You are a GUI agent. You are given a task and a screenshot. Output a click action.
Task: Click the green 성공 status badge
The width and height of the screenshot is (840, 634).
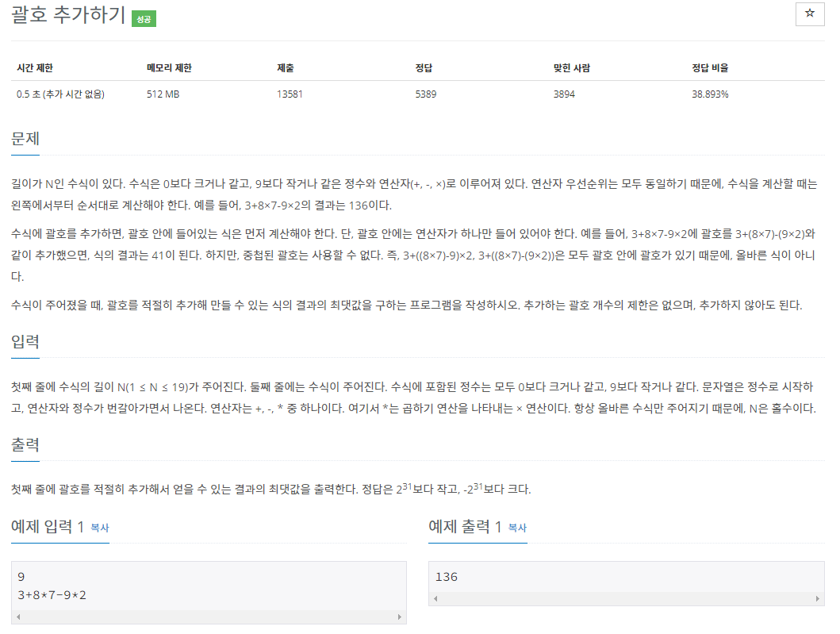(144, 19)
